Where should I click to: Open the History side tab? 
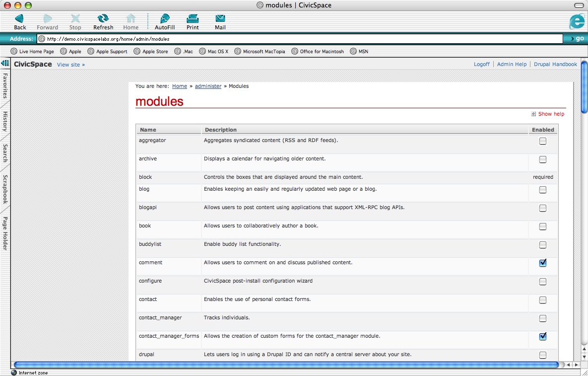(5, 121)
